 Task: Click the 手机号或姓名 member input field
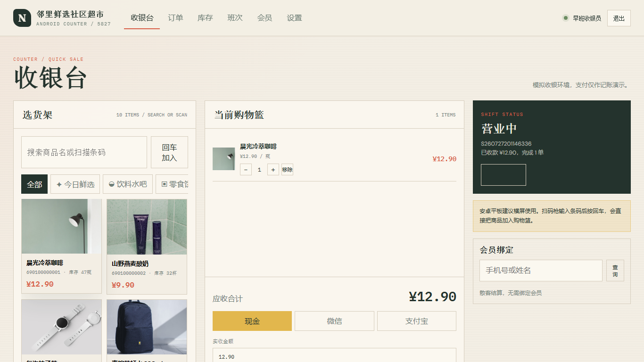pyautogui.click(x=541, y=271)
